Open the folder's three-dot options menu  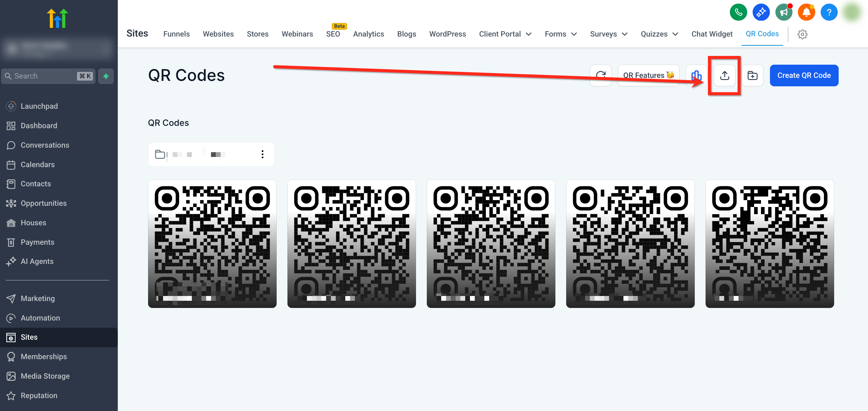click(x=262, y=154)
